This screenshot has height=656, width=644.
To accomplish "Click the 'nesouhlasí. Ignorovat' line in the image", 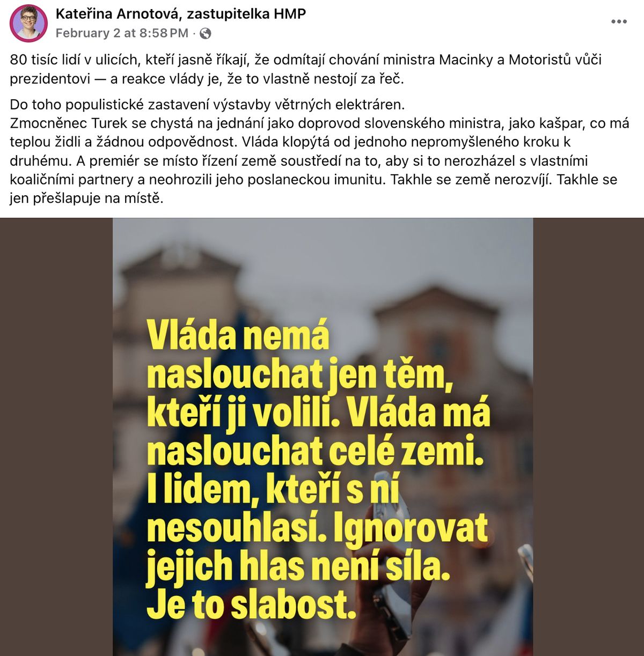I will click(x=317, y=528).
